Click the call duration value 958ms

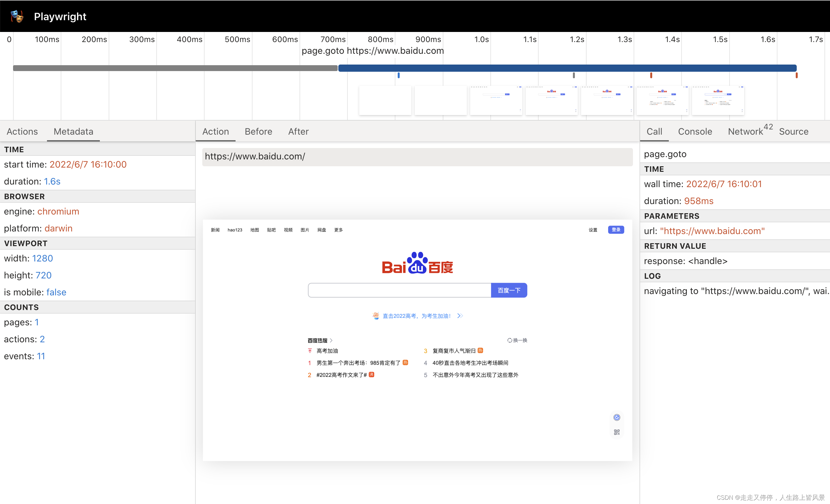(x=699, y=201)
